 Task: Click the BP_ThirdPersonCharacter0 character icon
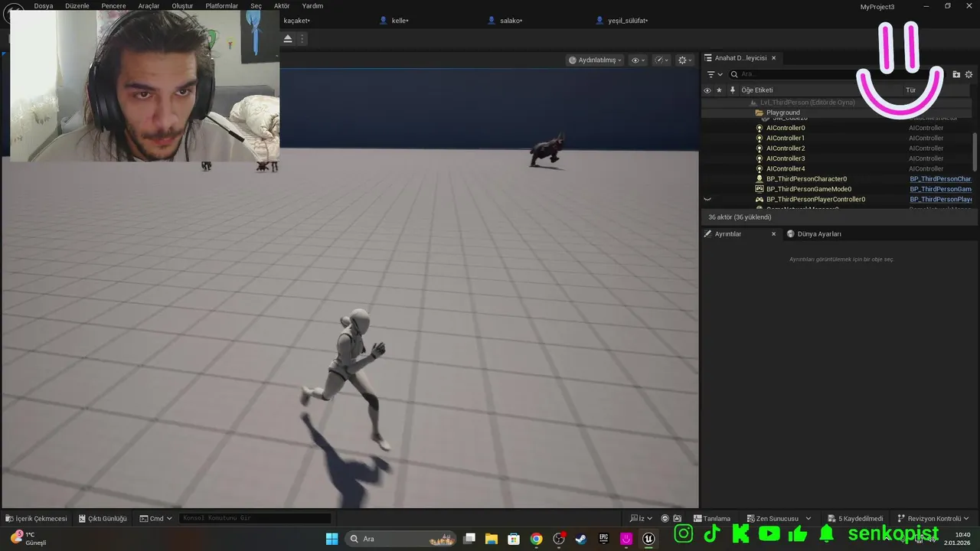coord(759,179)
